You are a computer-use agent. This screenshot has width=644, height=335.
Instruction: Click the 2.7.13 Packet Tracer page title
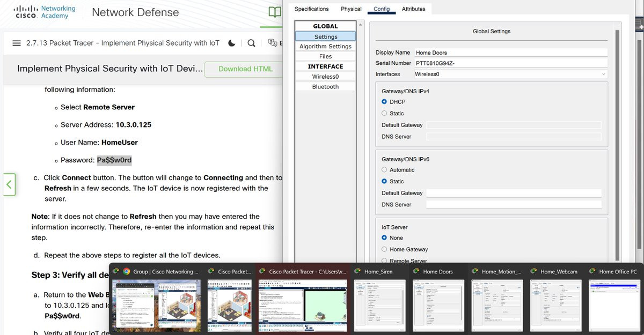[123, 43]
